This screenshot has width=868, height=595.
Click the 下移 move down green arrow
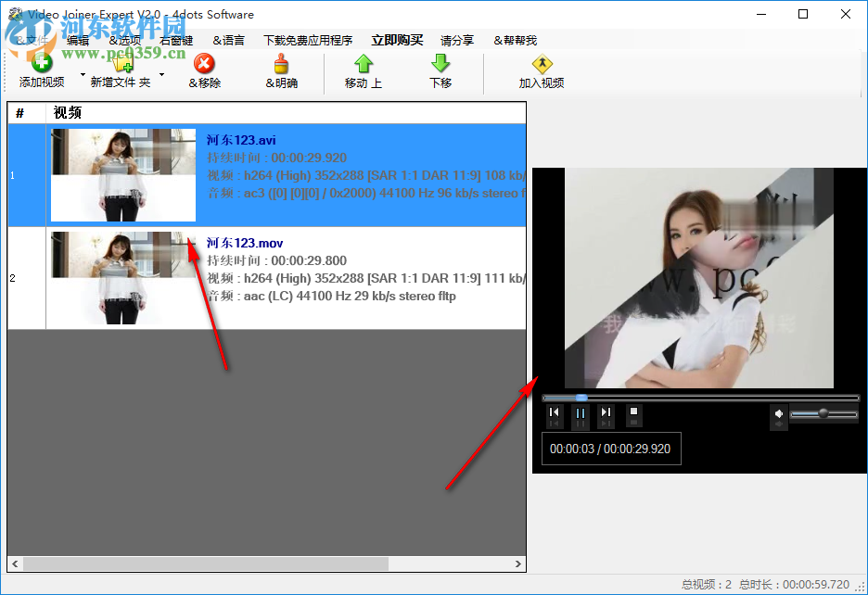440,62
